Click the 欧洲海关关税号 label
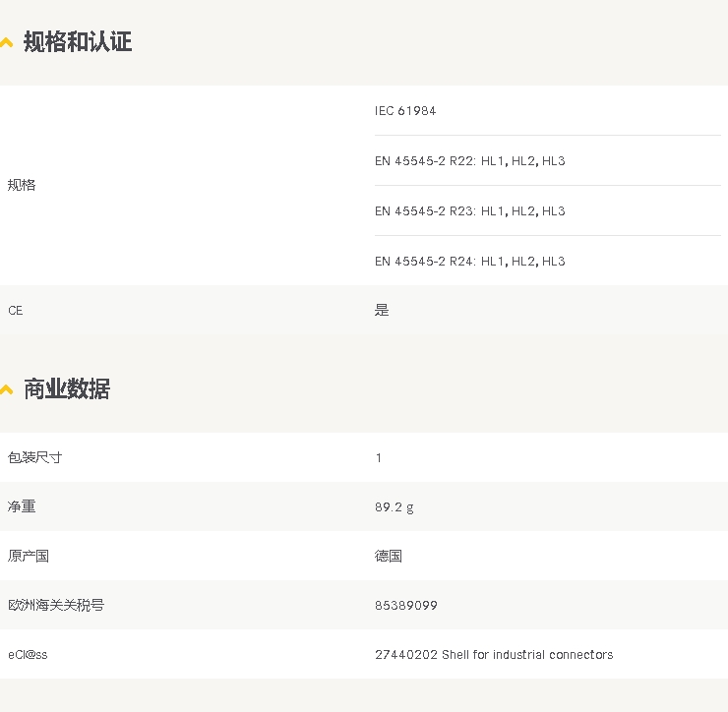The height and width of the screenshot is (712, 728). (x=56, y=606)
